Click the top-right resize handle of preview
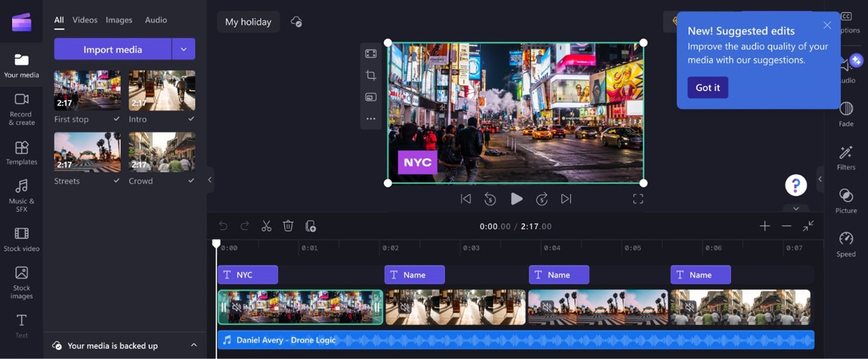 click(643, 43)
